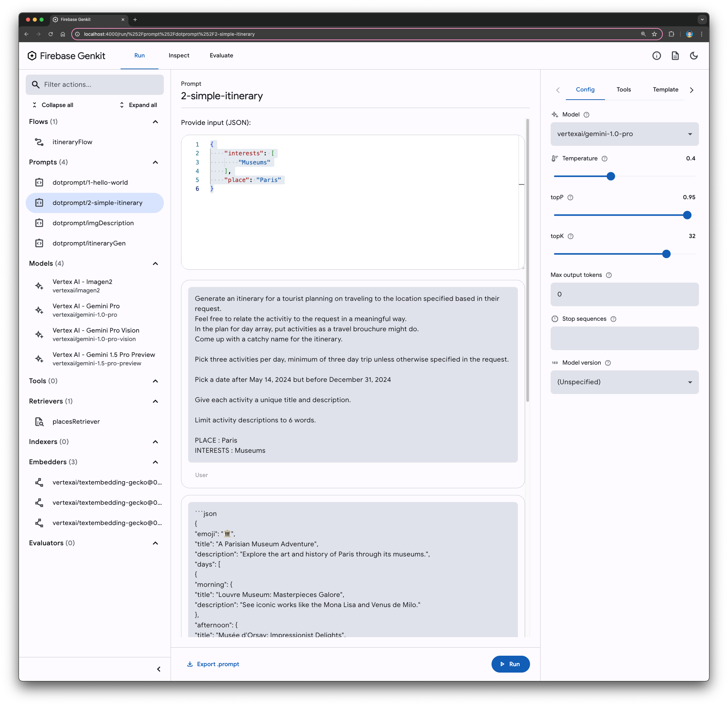Switch to the Inspect tab
This screenshot has width=728, height=706.
click(179, 55)
